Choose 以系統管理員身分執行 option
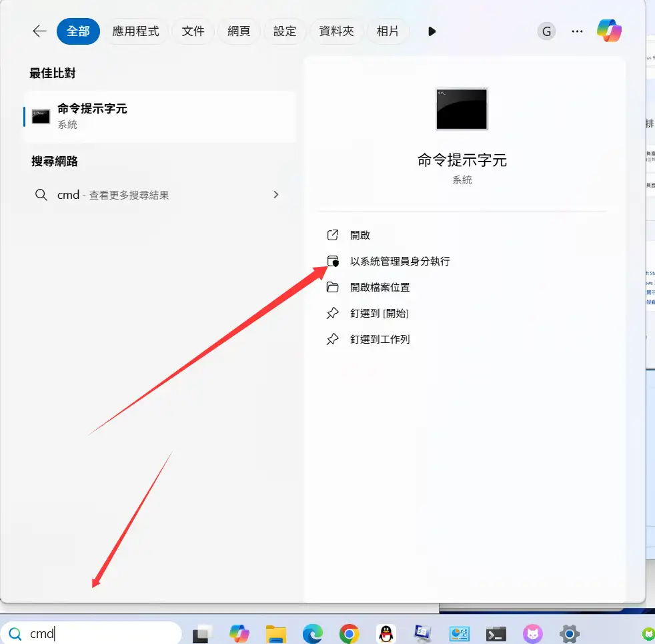 click(x=400, y=261)
